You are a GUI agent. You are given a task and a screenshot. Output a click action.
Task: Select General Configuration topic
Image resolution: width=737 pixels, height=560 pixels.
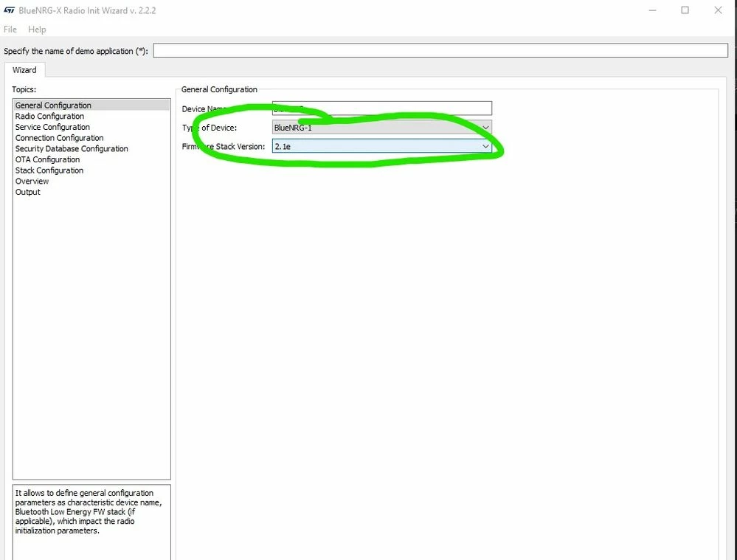[91, 106]
